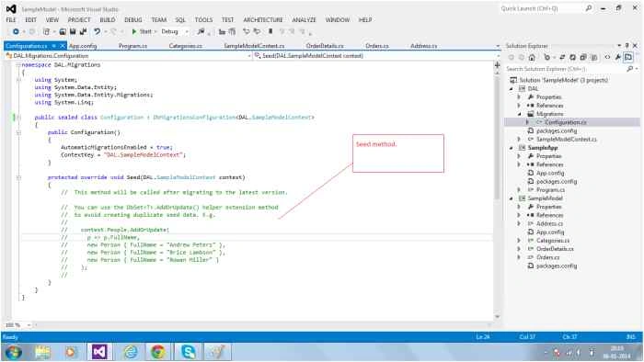Toggle outlining of namespace DAL.Migrations

[18, 65]
